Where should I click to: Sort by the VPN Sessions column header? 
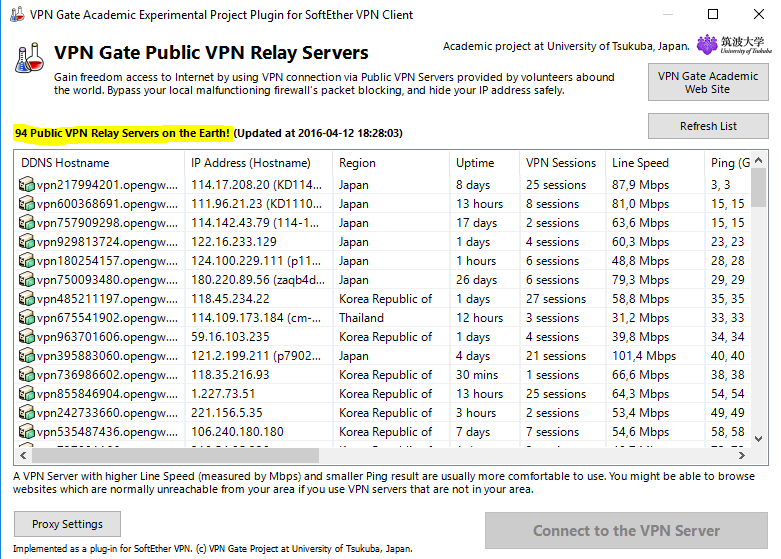tap(562, 163)
